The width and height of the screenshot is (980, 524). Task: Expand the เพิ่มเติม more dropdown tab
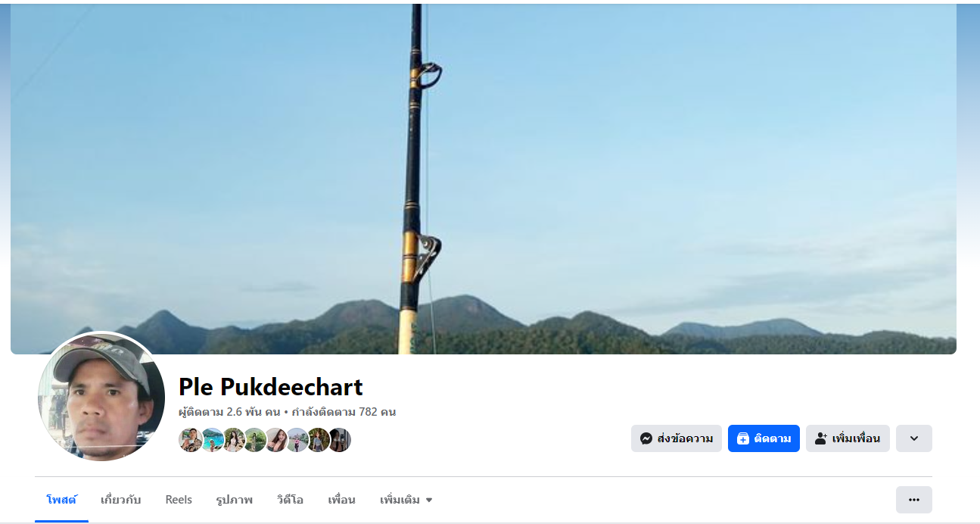click(406, 500)
